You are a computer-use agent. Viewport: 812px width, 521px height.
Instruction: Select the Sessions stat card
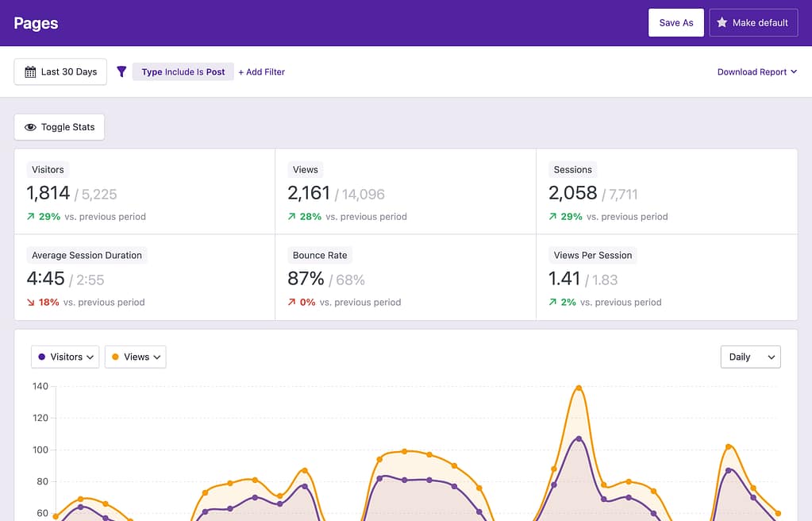(x=666, y=192)
